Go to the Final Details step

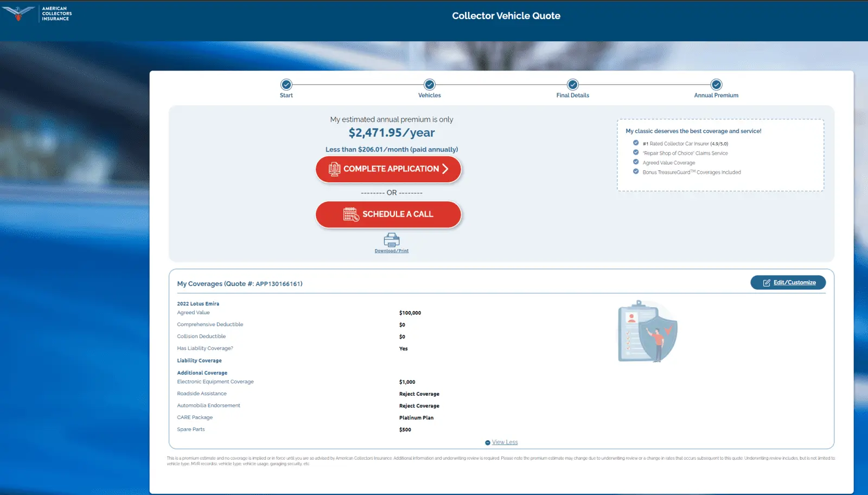click(573, 85)
